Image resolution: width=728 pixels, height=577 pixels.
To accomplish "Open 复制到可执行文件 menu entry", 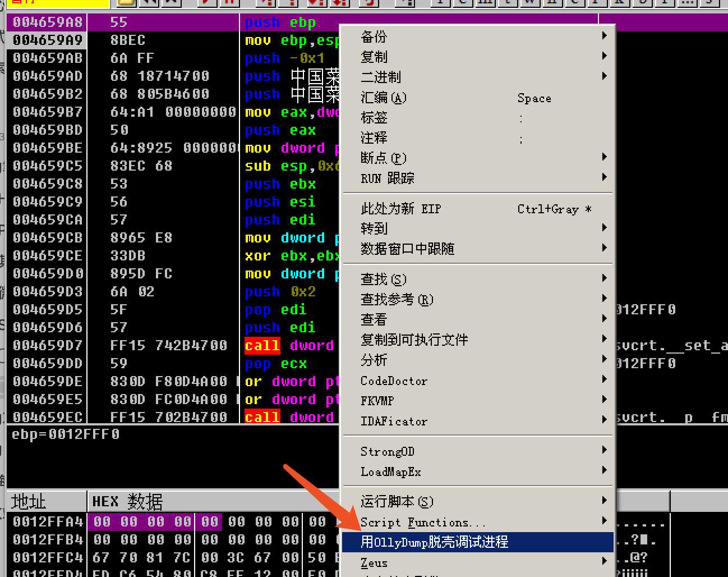I will coord(478,340).
